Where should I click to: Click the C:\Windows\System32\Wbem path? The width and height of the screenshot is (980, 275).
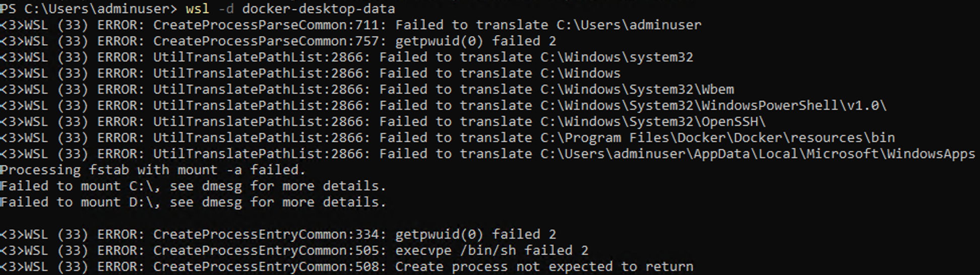(x=637, y=89)
